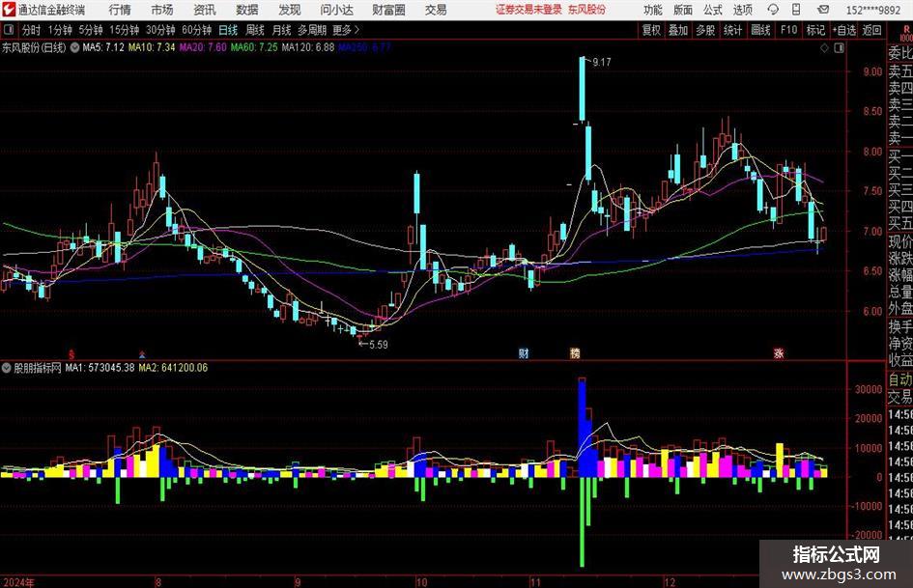The height and width of the screenshot is (588, 913).
Task: Add stock via +自选 button
Action: (843, 30)
